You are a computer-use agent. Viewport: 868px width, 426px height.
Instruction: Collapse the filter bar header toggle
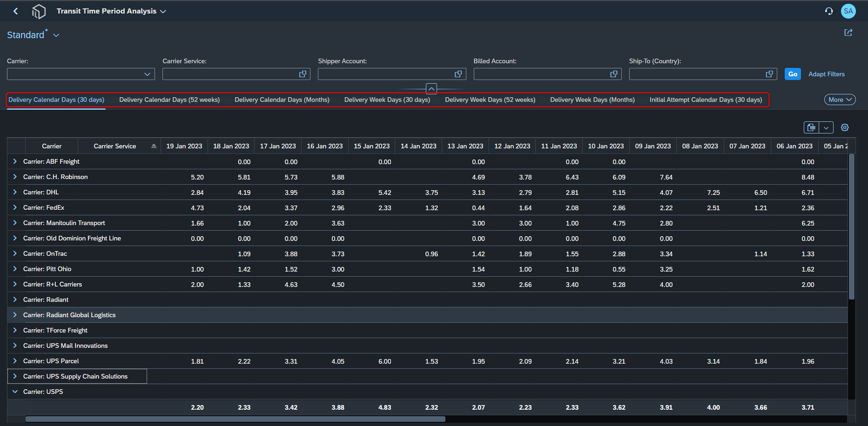(x=431, y=88)
